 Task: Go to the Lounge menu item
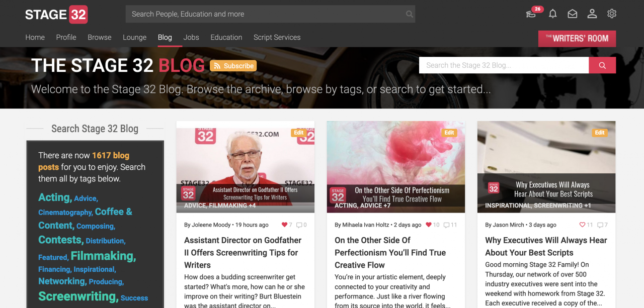click(134, 37)
